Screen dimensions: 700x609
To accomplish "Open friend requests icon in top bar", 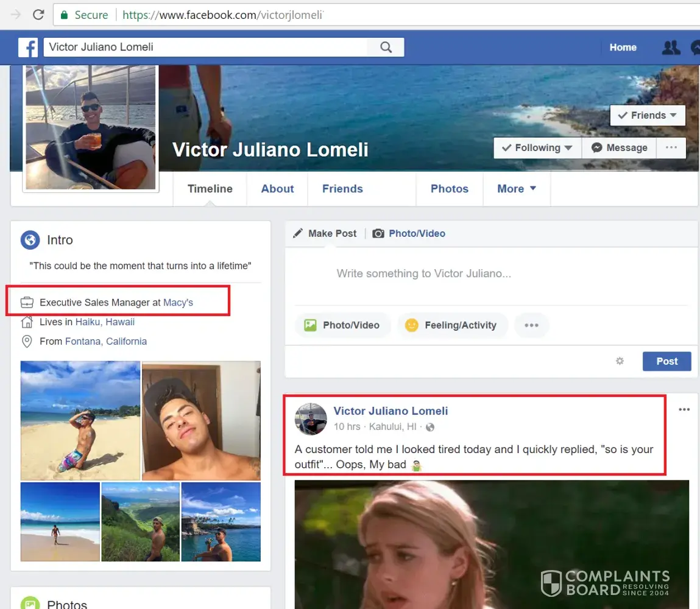I will point(671,48).
